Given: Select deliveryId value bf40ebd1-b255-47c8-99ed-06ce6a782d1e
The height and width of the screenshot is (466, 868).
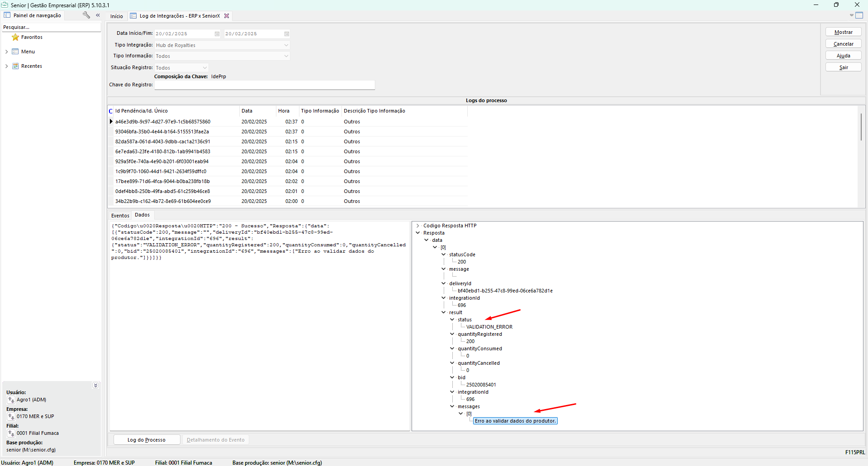Looking at the screenshot, I should click(x=505, y=291).
